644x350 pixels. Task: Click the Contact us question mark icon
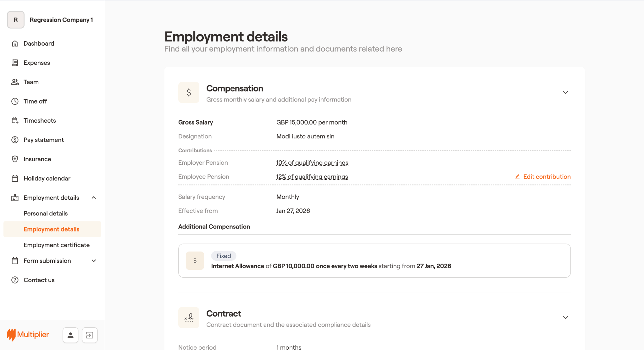15,280
